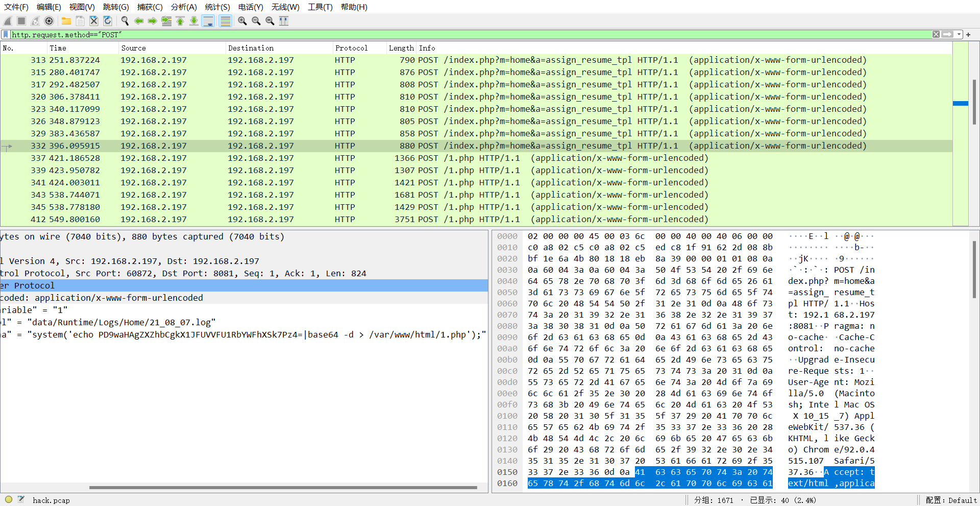This screenshot has height=506, width=980.
Task: Sort by the Protocol column header
Action: coord(359,48)
